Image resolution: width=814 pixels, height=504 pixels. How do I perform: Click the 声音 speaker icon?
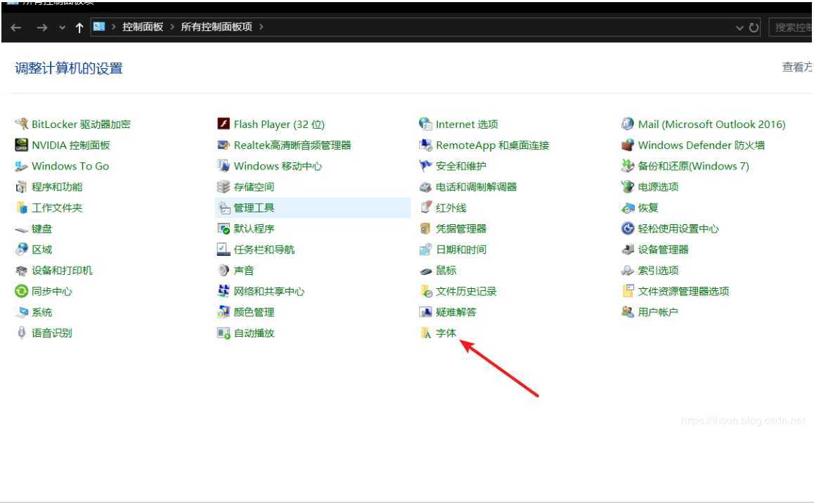coord(224,271)
